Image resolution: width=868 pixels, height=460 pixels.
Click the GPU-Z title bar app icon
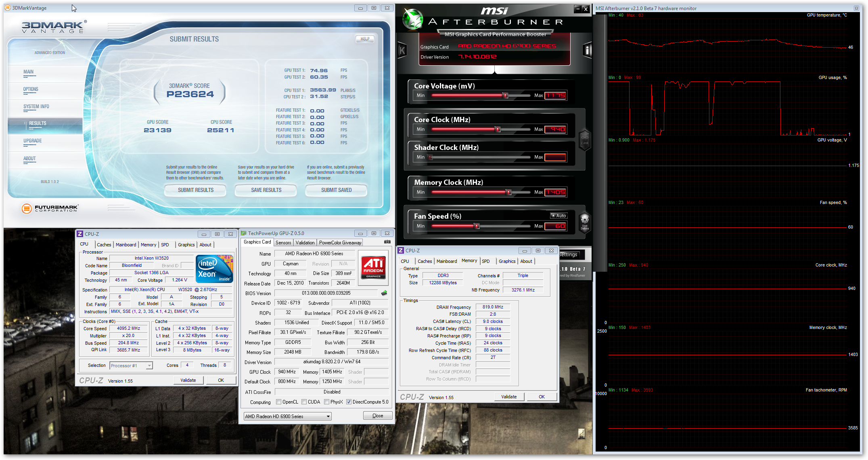pyautogui.click(x=243, y=233)
